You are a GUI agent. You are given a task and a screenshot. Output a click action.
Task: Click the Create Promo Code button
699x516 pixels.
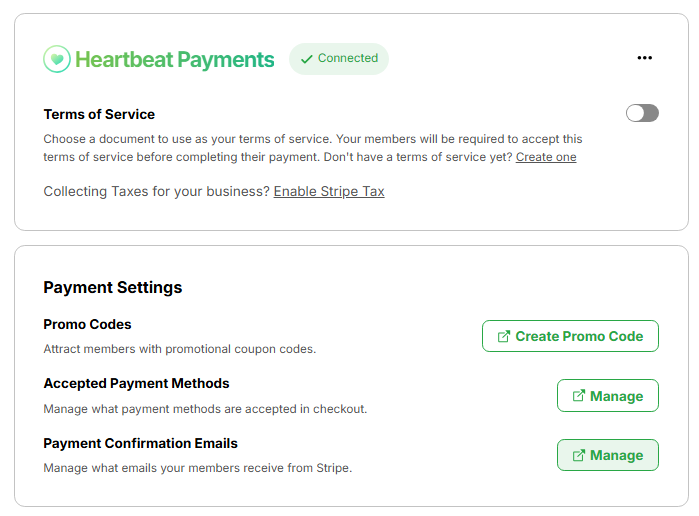pyautogui.click(x=570, y=336)
